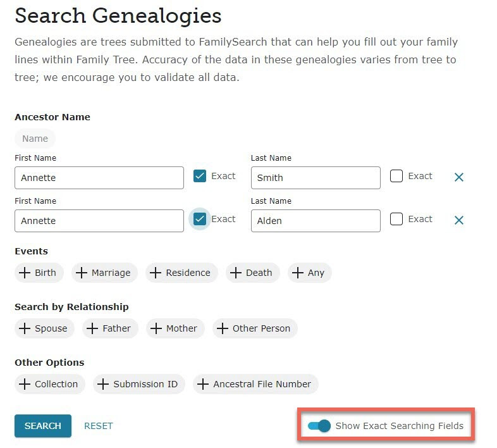Viewport: 497px width, 448px height.
Task: Add Submission ID option
Action: [x=139, y=384]
